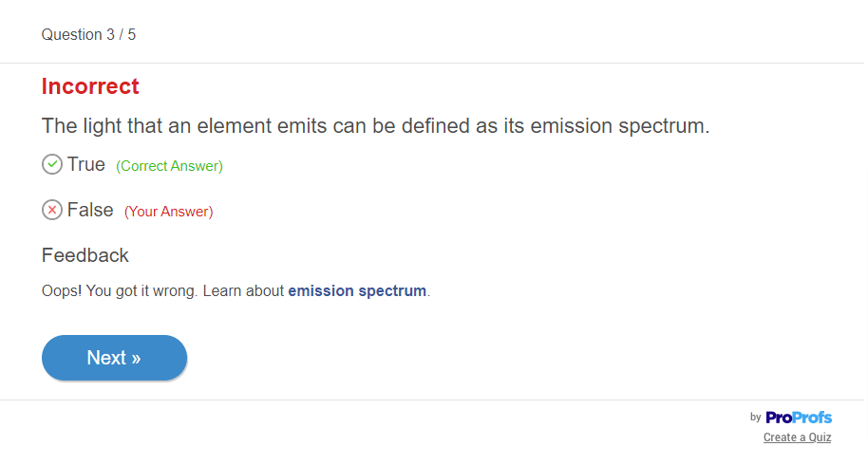Screen dimensions: 868x465
Task: Click the red (Your Answer) tag
Action: (168, 212)
